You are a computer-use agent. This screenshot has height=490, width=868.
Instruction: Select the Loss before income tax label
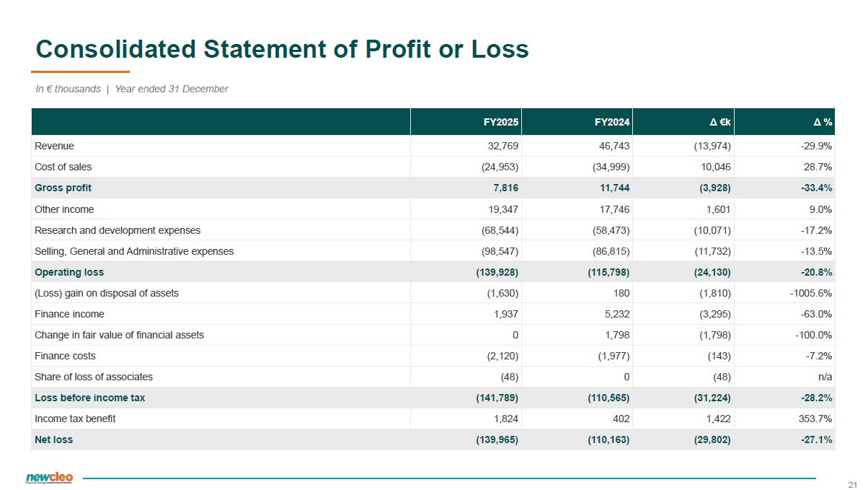[x=89, y=398]
